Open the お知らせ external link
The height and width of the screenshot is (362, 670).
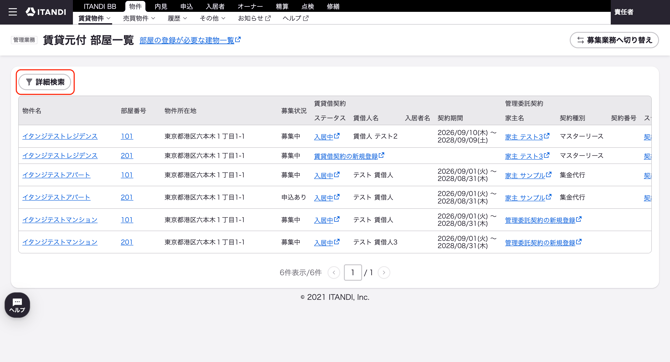[x=254, y=18]
